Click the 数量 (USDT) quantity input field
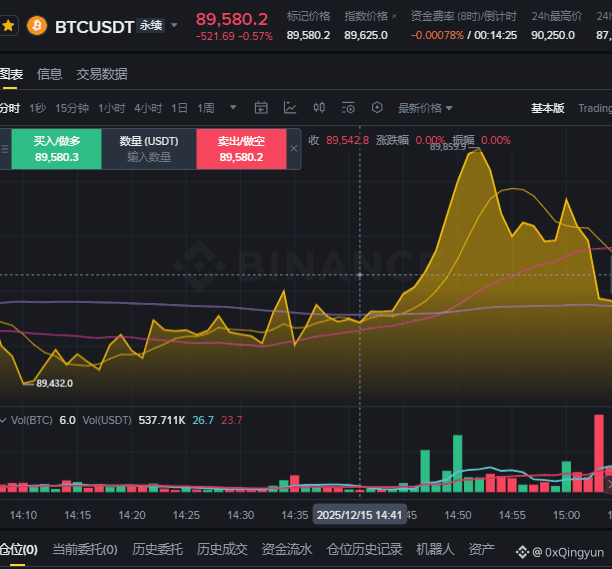 tap(149, 149)
